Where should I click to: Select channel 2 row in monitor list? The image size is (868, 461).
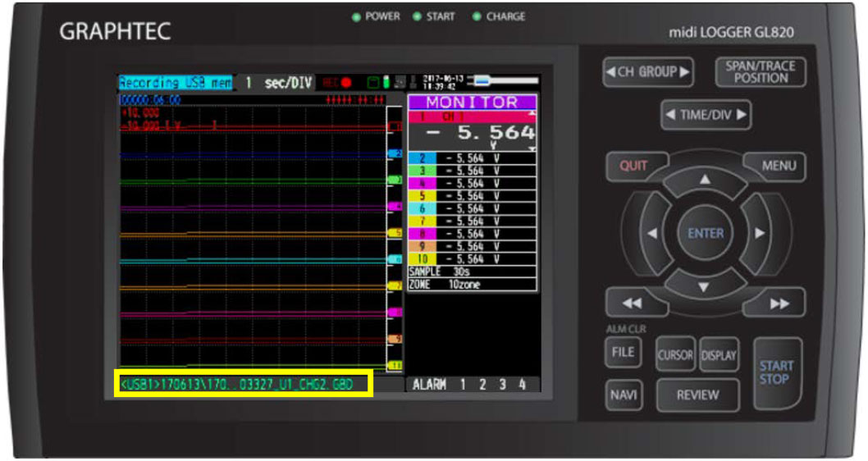click(473, 158)
